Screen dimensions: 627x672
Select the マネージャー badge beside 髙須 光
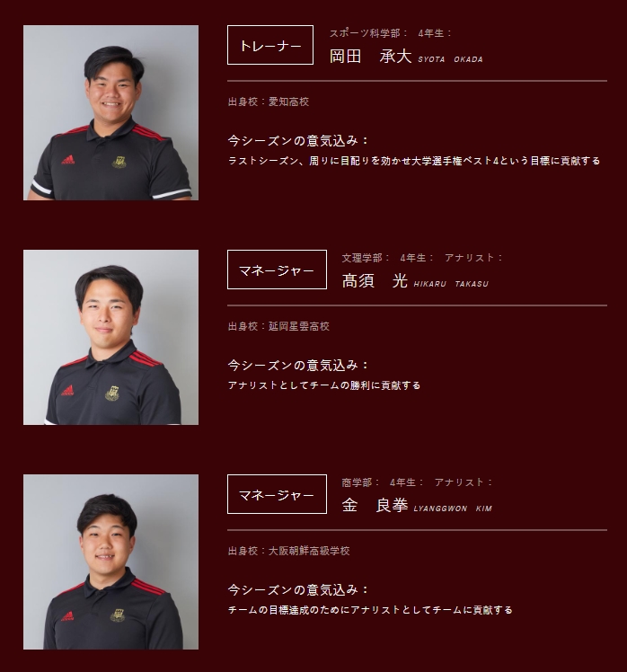277,270
